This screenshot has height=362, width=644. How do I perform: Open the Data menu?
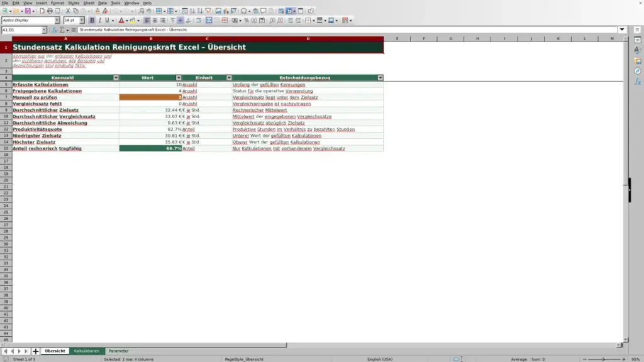tap(103, 3)
